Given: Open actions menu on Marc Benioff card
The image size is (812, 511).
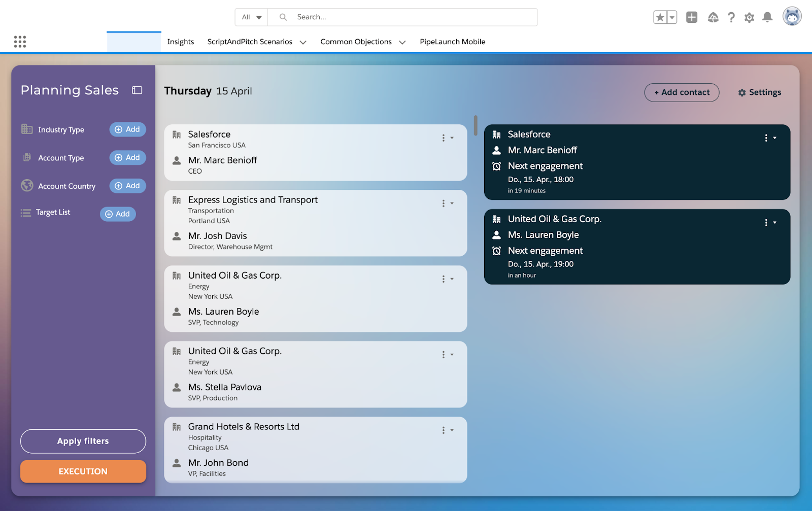Looking at the screenshot, I should click(x=447, y=138).
